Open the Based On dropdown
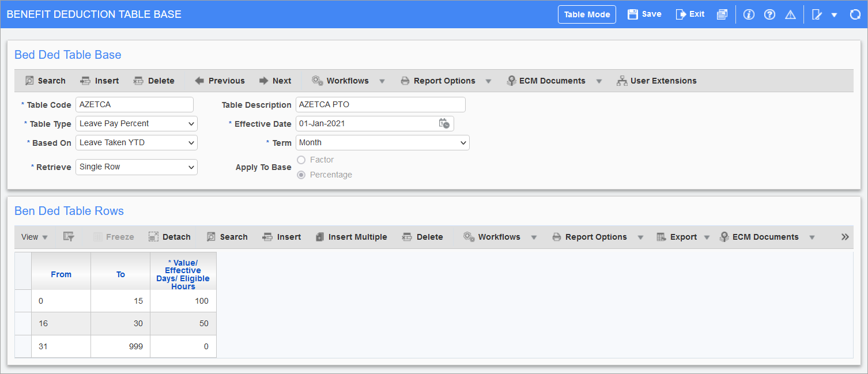The image size is (868, 374). (x=136, y=142)
